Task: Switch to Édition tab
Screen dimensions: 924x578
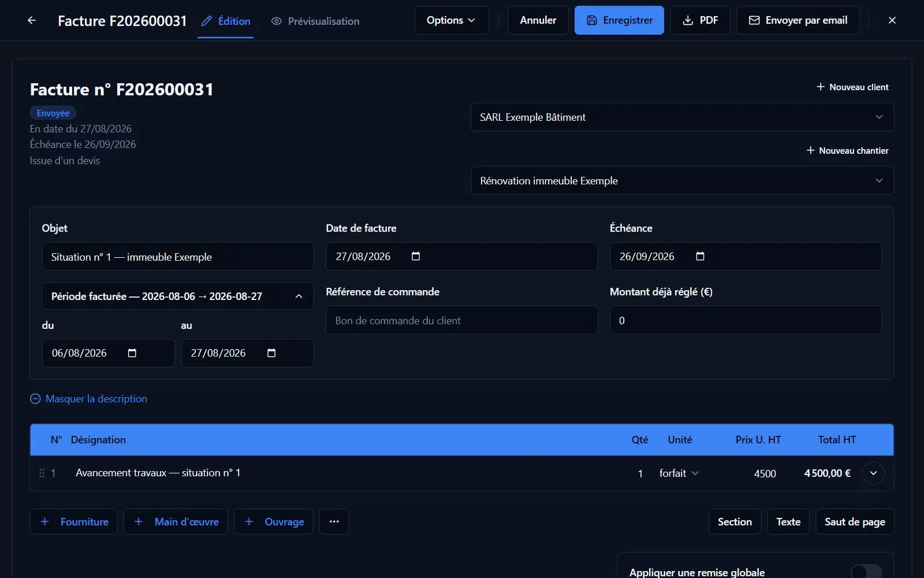Action: point(226,21)
